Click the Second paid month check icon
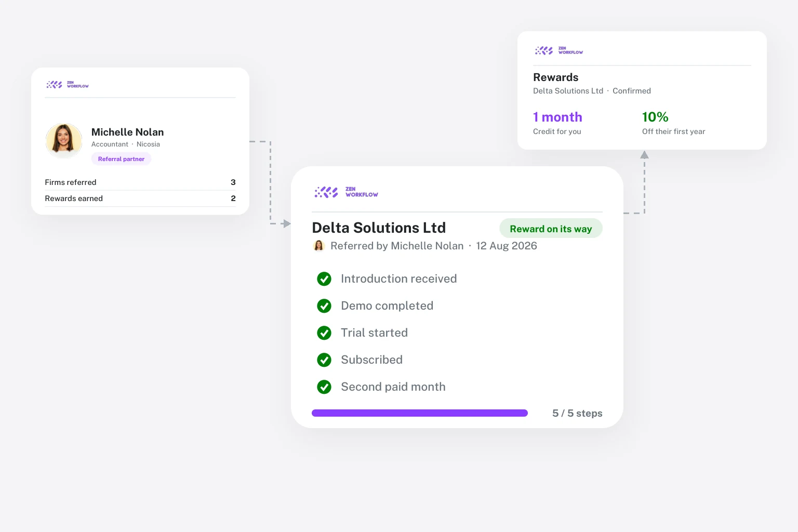The image size is (798, 532). tap(324, 387)
